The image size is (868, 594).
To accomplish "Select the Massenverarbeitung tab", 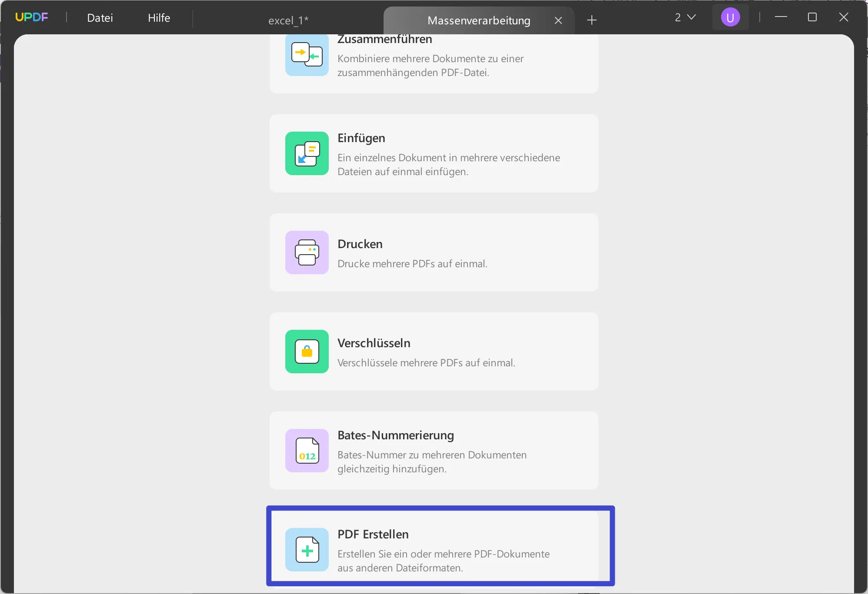I will 478,20.
